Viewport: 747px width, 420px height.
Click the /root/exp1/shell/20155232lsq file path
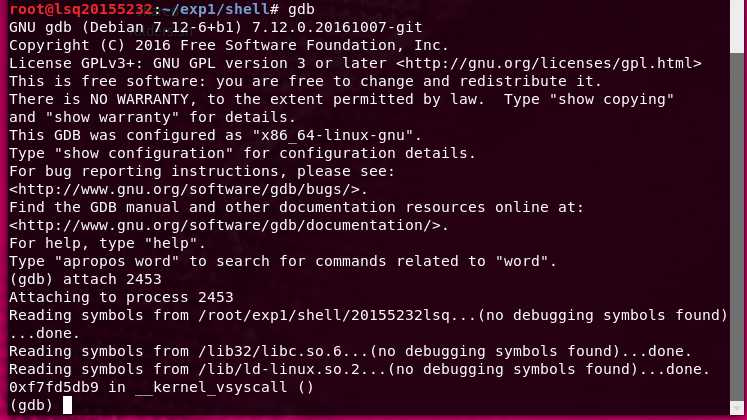(324, 315)
